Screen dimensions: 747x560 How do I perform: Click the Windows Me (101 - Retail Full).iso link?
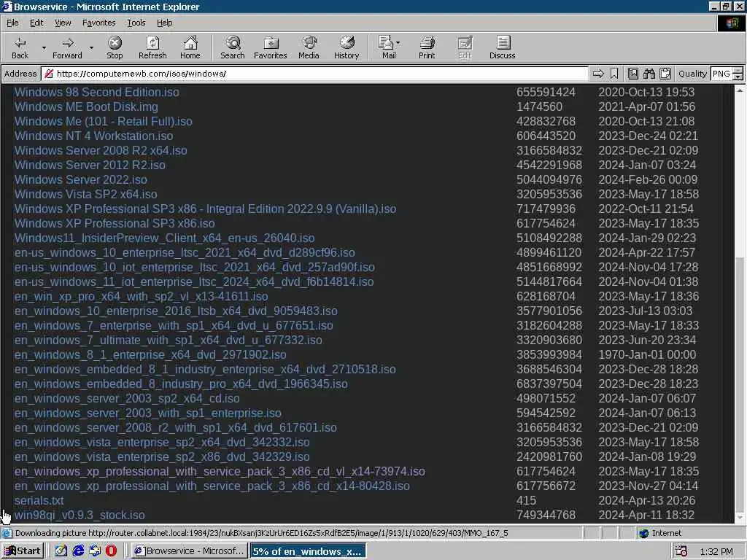point(104,122)
